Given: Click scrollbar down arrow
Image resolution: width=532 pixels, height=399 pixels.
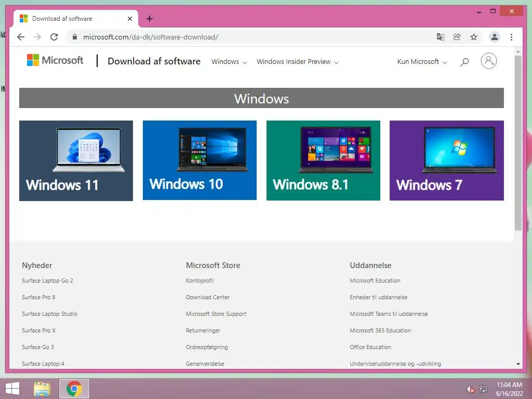Looking at the screenshot, I should [x=518, y=364].
